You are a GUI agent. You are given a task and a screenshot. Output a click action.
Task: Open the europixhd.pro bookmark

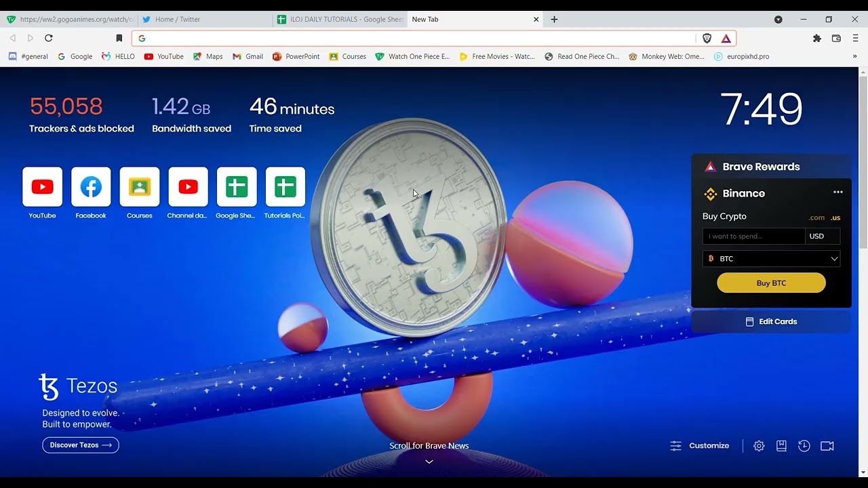pyautogui.click(x=741, y=57)
